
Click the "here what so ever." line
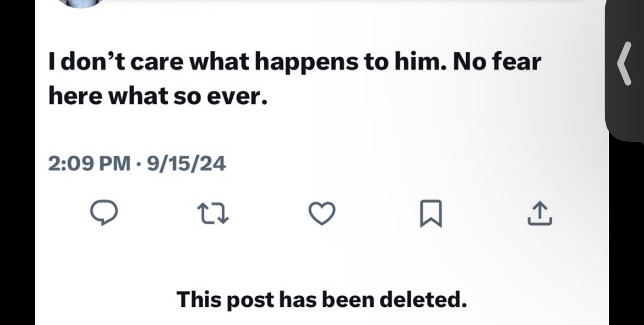pos(158,96)
